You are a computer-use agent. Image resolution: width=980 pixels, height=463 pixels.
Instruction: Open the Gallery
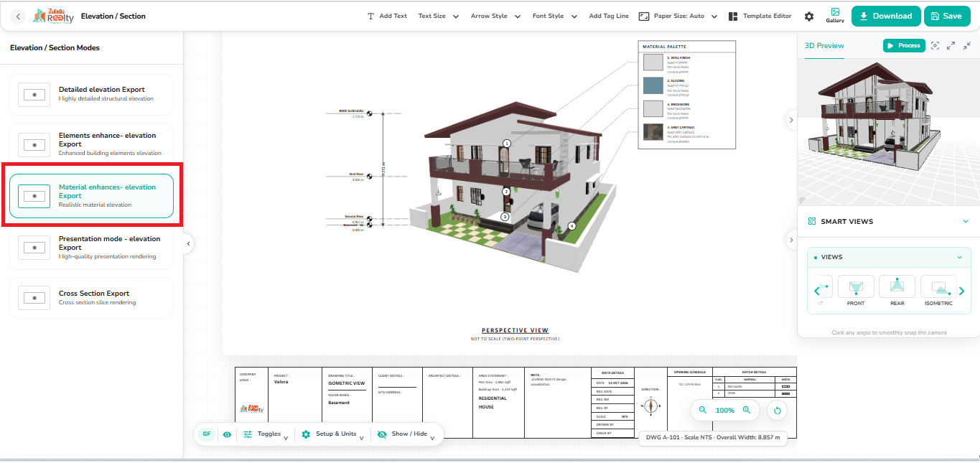(x=835, y=16)
